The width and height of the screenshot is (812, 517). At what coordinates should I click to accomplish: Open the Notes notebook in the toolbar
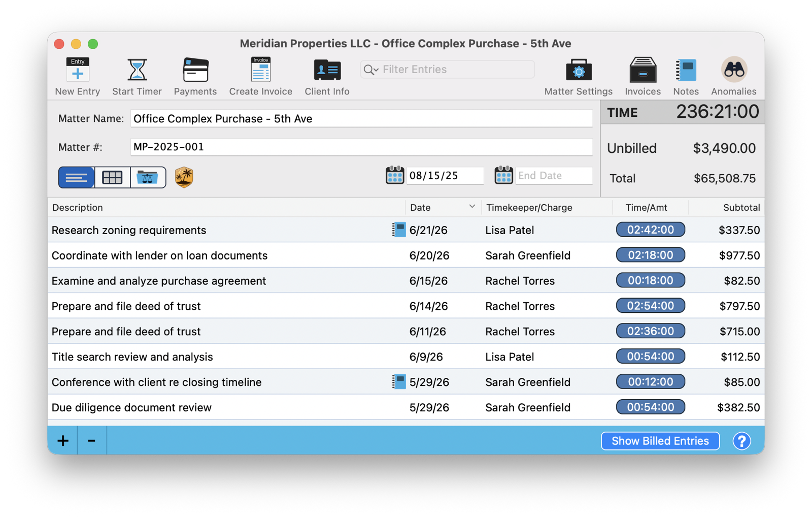(x=686, y=76)
